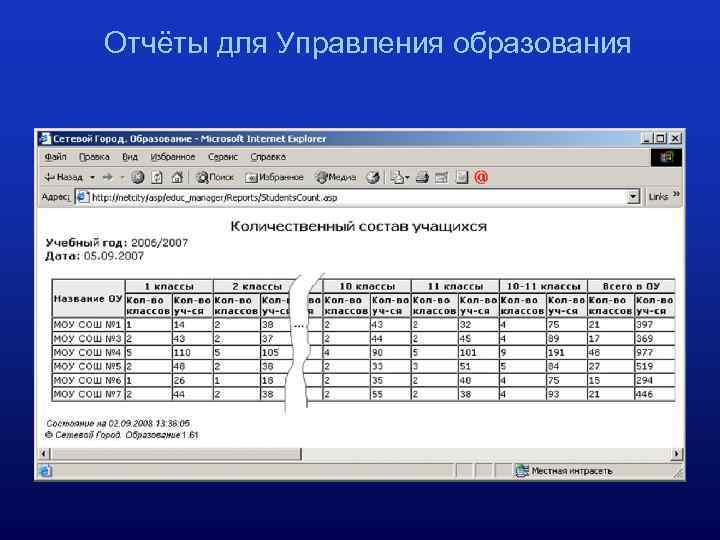Click total value 519 for СОШ №5
Image resolution: width=720 pixels, height=540 pixels.
(644, 366)
